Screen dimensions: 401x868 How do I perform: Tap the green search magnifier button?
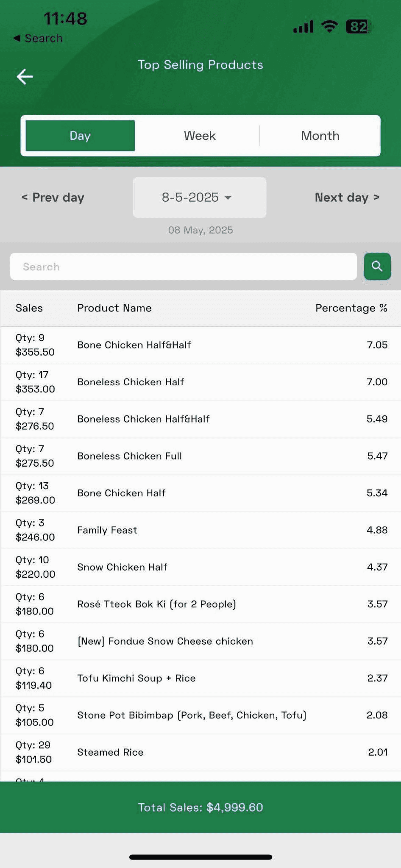pos(377,266)
